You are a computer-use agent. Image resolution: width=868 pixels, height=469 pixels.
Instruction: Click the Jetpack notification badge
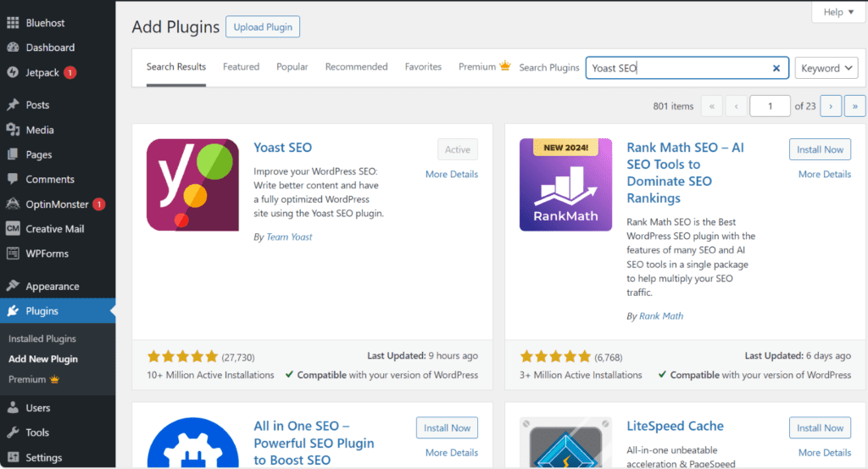tap(70, 73)
